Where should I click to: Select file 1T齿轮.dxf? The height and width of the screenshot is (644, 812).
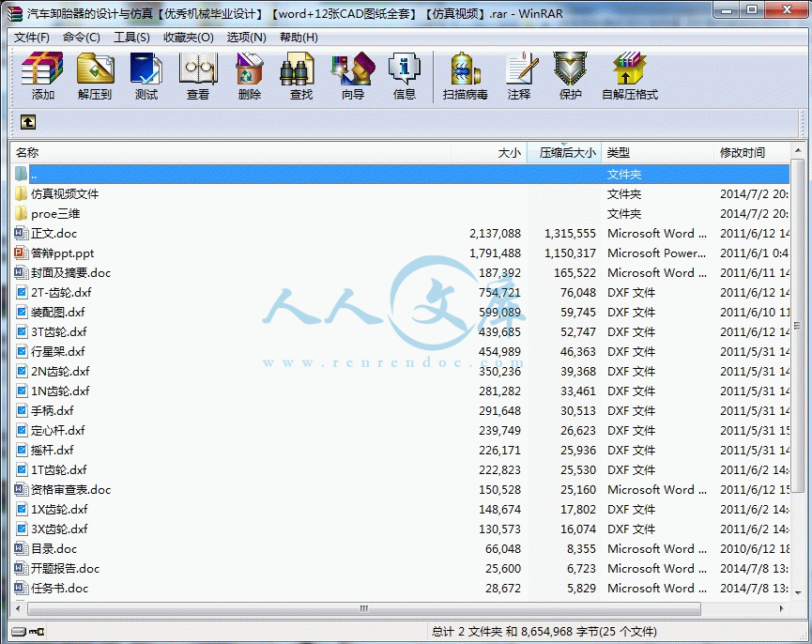coord(59,469)
